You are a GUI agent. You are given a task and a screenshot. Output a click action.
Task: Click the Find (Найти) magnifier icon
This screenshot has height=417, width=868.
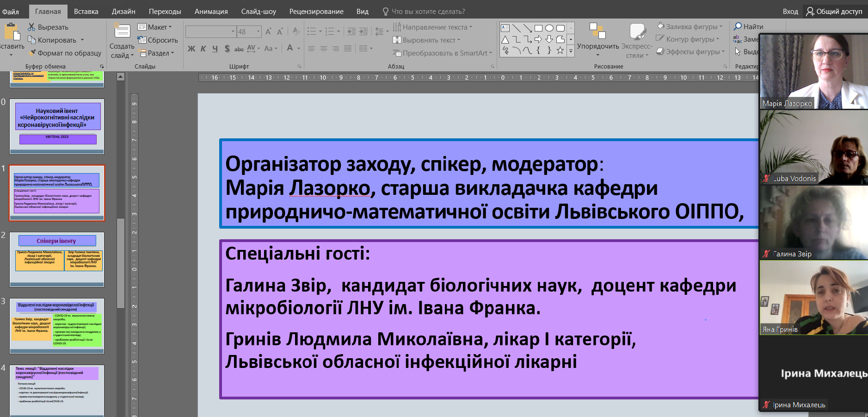(x=738, y=26)
